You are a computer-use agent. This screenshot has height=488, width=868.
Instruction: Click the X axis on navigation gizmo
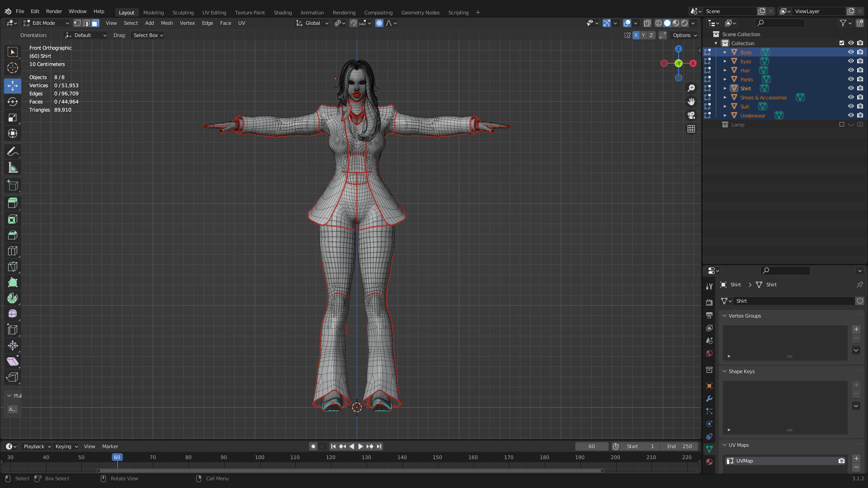693,63
